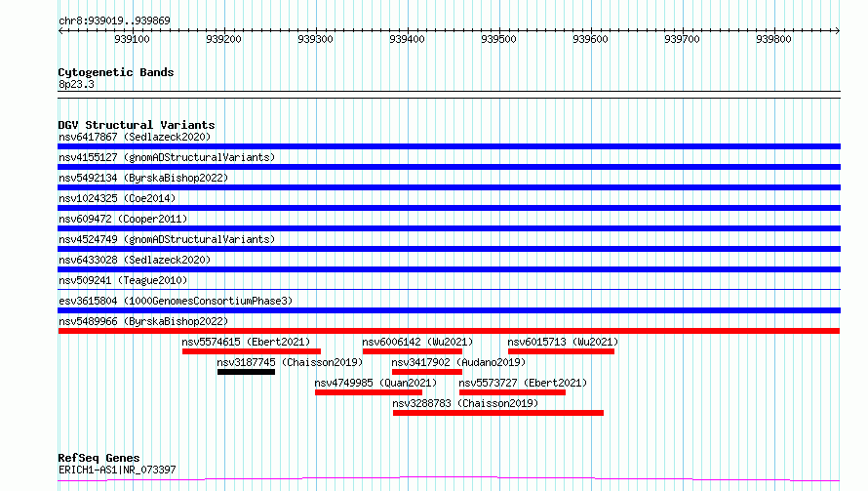
Task: Click the DGV Structural Variants track heading
Action: (137, 125)
